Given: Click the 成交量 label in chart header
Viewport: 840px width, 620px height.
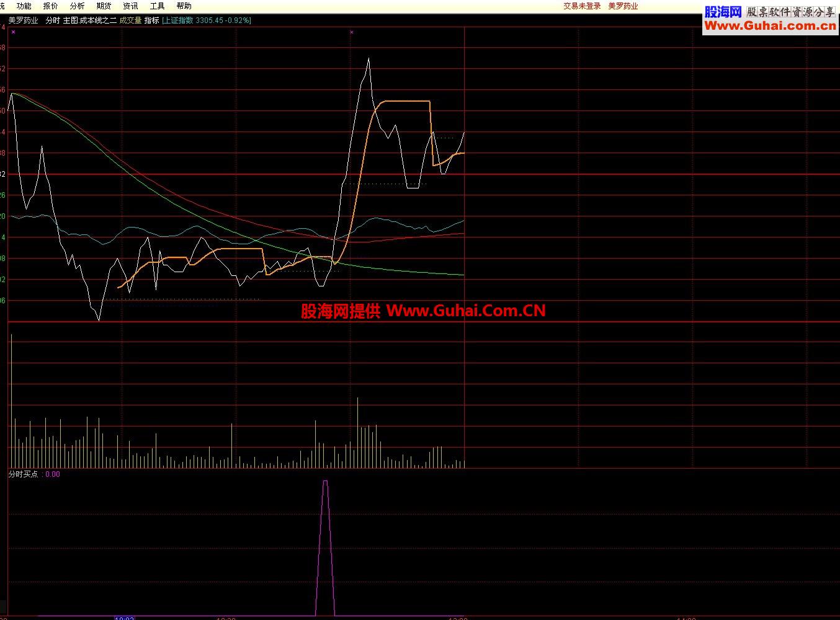Looking at the screenshot, I should tap(130, 20).
